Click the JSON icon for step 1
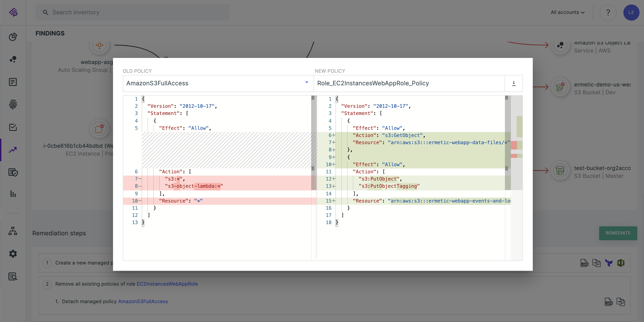 pos(585,263)
